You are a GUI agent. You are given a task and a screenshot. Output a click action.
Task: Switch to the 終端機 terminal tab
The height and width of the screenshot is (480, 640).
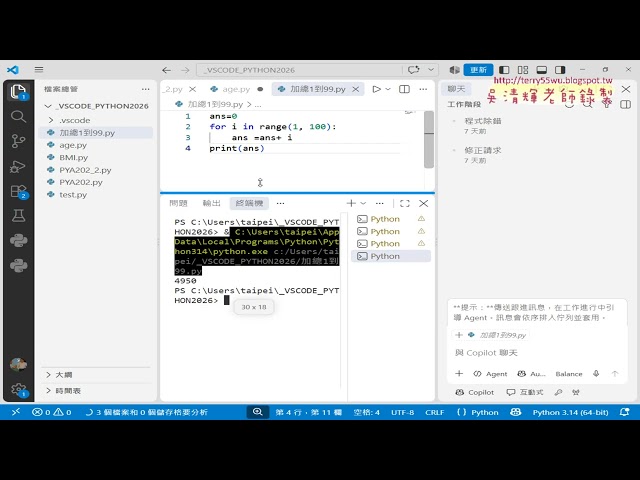coord(249,203)
